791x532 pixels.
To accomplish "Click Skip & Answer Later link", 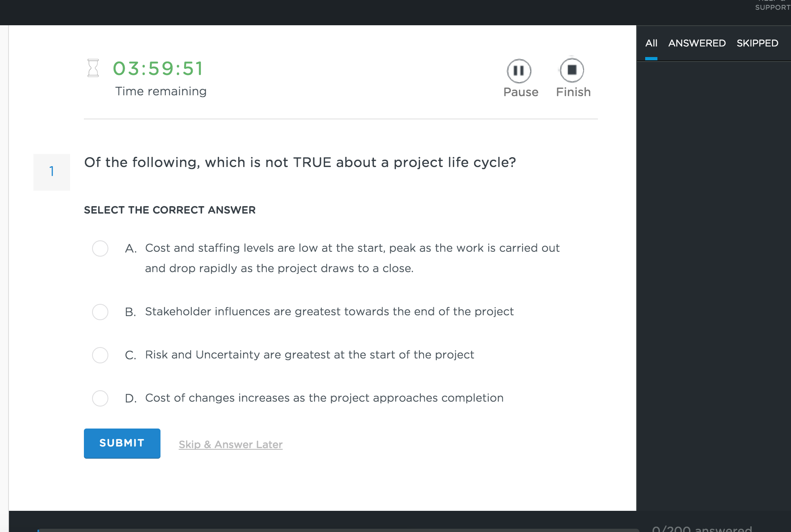I will click(x=231, y=444).
